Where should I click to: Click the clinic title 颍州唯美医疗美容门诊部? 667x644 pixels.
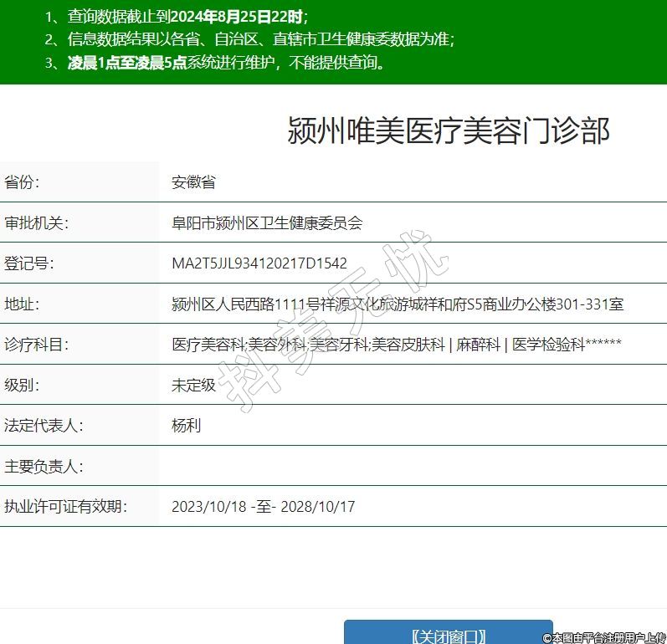point(449,131)
